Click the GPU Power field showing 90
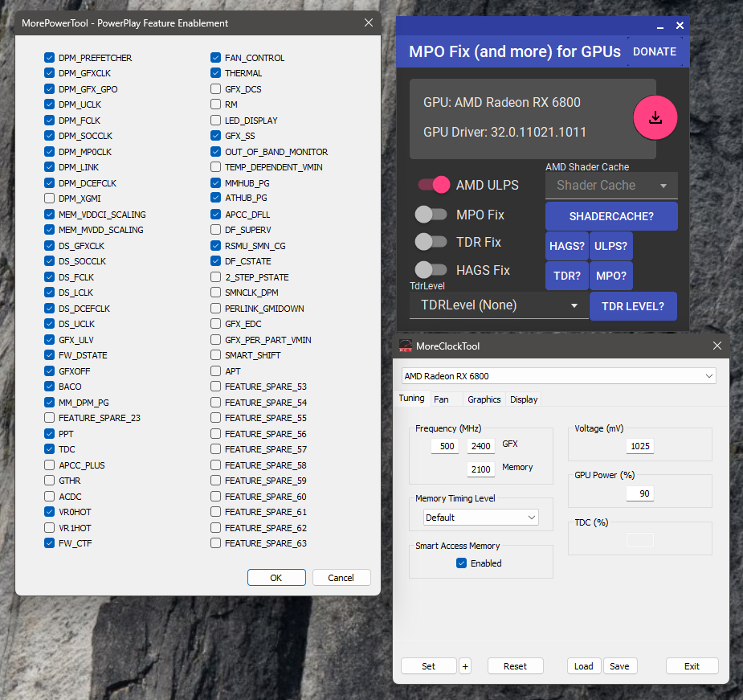Screen dimensions: 743x700 tap(640, 493)
